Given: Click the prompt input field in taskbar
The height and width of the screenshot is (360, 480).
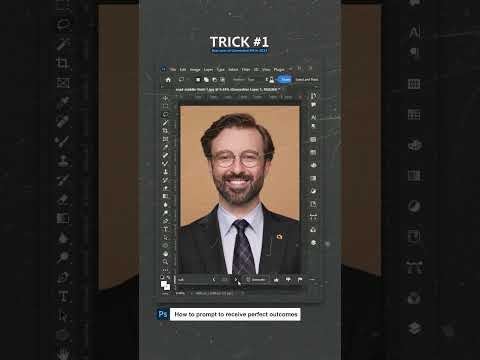Looking at the screenshot, I should pos(193,279).
